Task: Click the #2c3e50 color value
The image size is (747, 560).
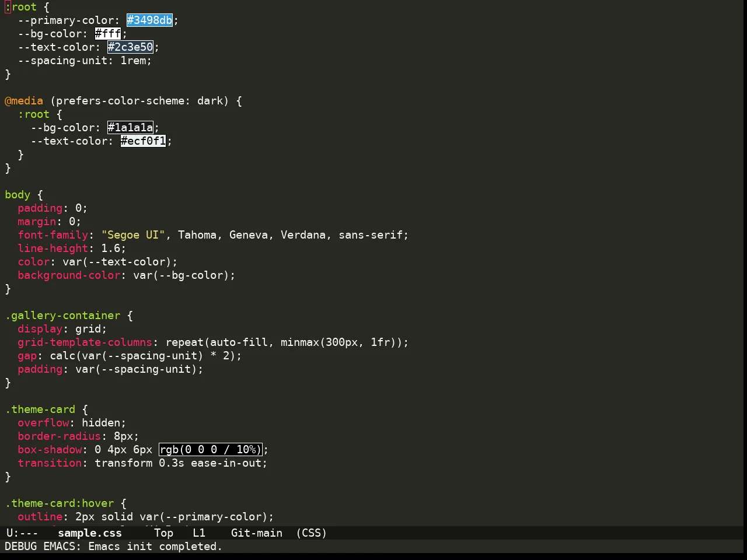Action: pos(130,47)
